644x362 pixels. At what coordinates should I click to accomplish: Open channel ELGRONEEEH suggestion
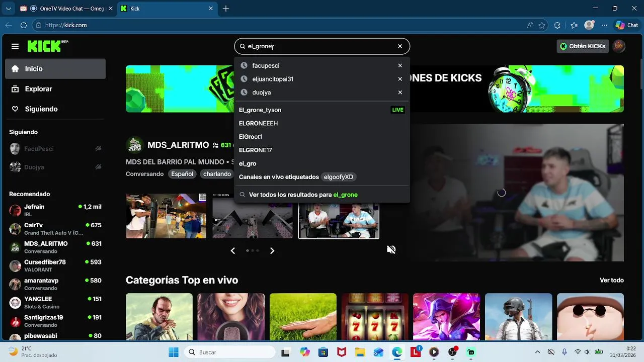point(322,123)
